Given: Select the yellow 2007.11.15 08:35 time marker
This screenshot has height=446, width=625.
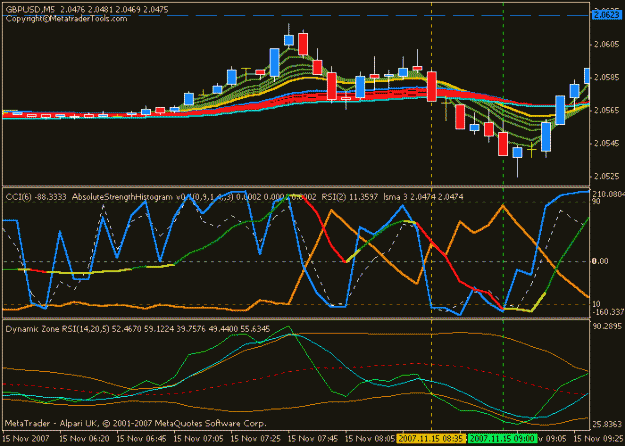Looking at the screenshot, I should (x=432, y=439).
